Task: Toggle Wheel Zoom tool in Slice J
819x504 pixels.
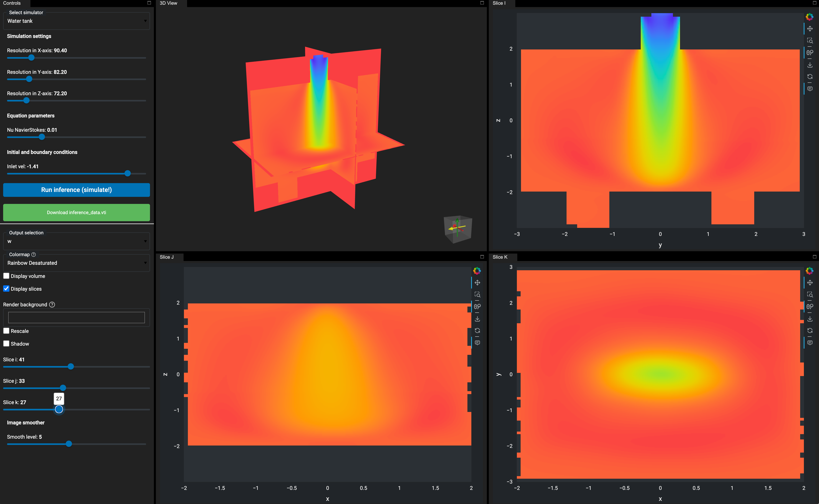Action: (x=477, y=307)
